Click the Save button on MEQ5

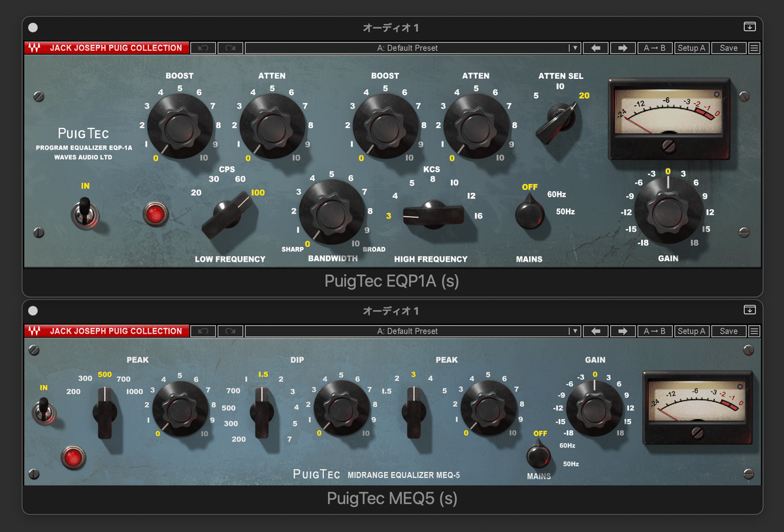click(728, 330)
